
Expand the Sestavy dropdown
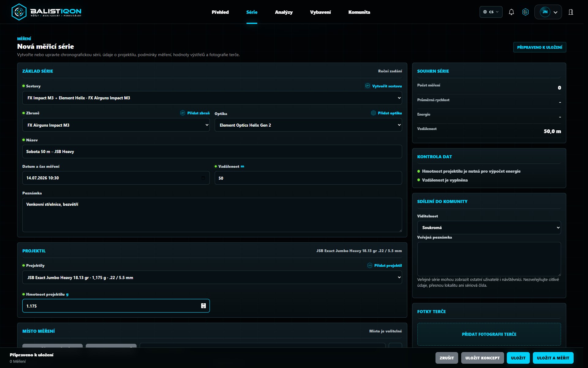tap(212, 98)
